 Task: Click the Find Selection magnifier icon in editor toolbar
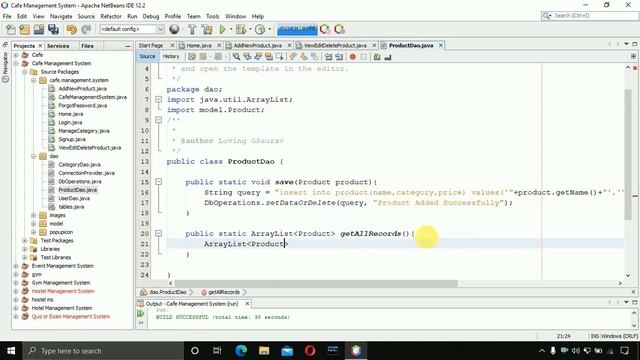click(236, 57)
